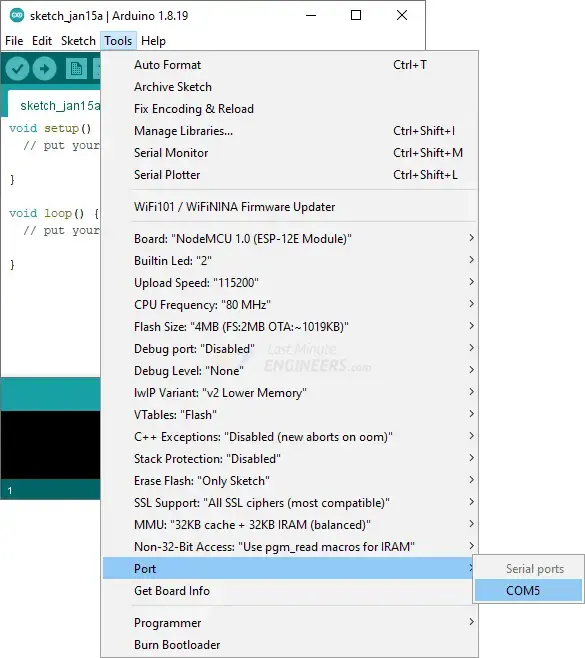Image resolution: width=585 pixels, height=658 pixels.
Task: Click the black console output area
Action: click(x=50, y=444)
